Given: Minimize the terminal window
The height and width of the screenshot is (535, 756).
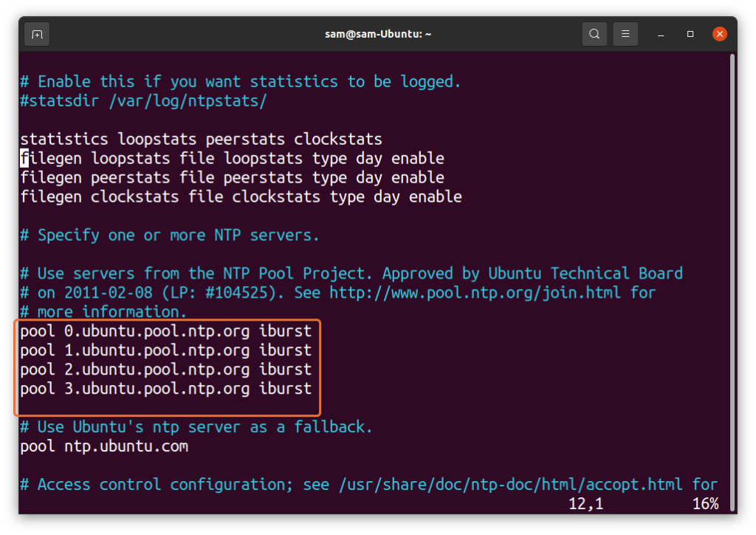Looking at the screenshot, I should click(659, 34).
